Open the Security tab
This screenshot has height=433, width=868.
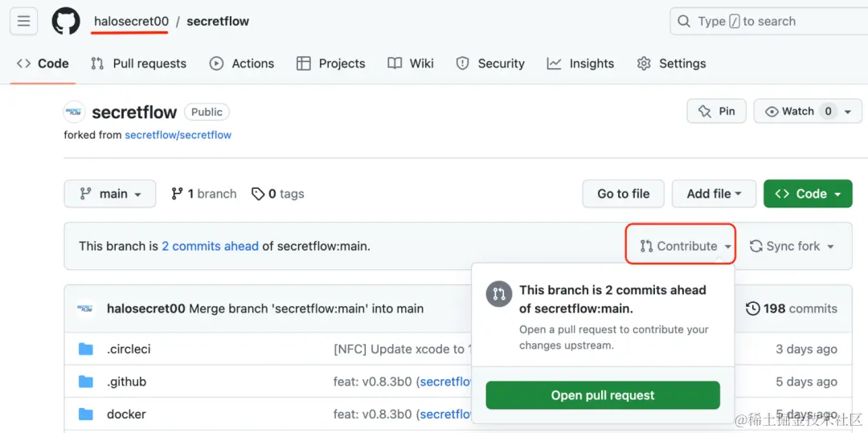(490, 63)
